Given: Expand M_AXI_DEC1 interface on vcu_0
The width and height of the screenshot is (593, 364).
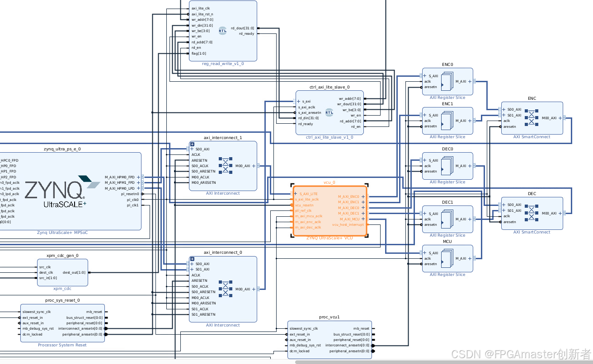Looking at the screenshot, I should (363, 213).
